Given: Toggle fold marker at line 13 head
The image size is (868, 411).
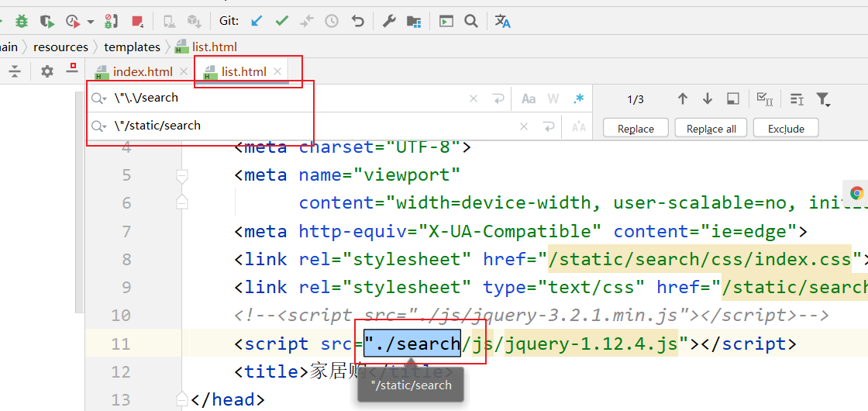Looking at the screenshot, I should point(181,399).
